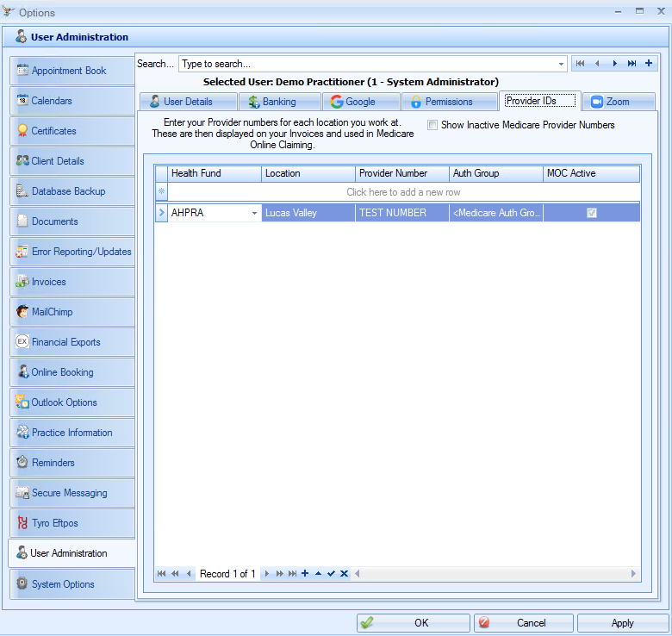672x636 pixels.
Task: Open Error Reporting/Updates section
Action: (x=72, y=252)
